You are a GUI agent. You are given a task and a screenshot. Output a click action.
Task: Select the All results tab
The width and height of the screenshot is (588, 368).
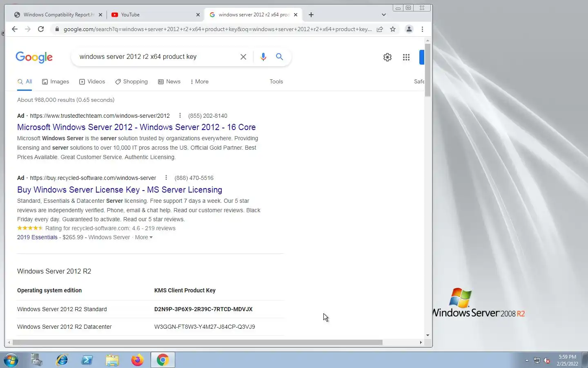24,82
